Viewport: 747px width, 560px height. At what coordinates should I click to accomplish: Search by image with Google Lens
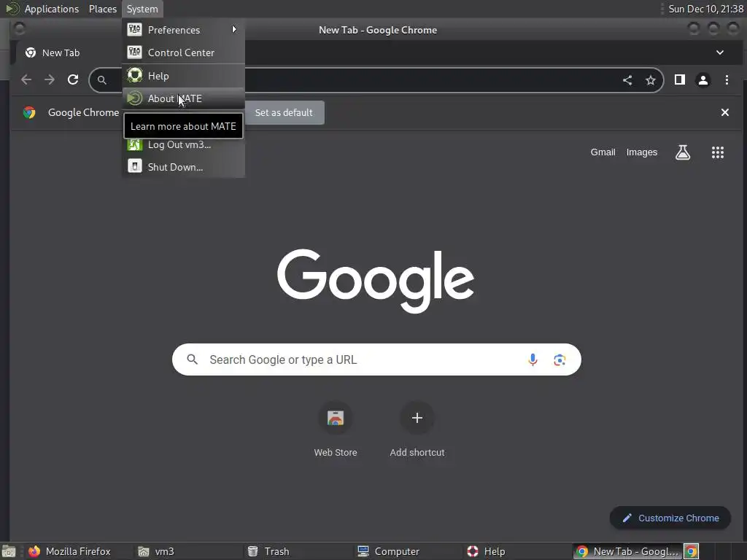point(560,359)
